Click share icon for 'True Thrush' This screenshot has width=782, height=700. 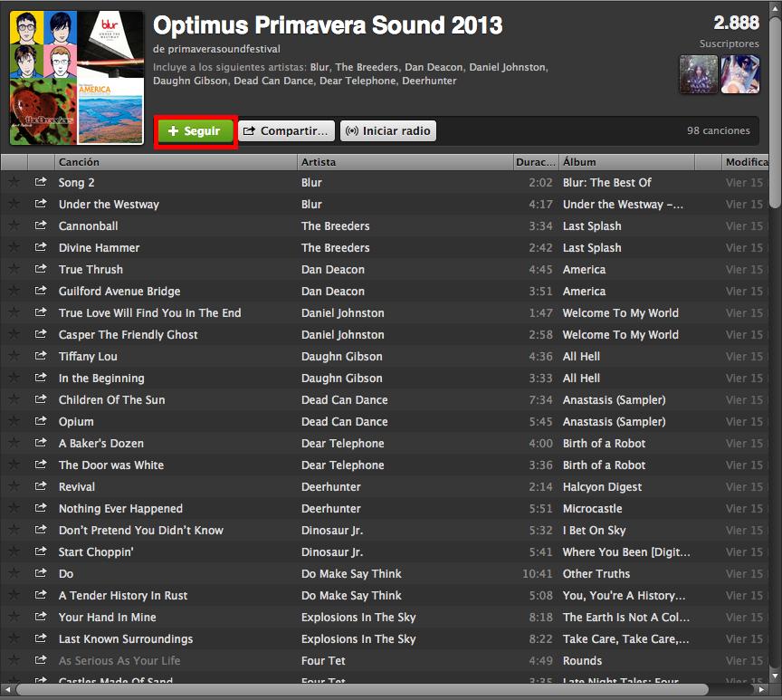[x=41, y=269]
